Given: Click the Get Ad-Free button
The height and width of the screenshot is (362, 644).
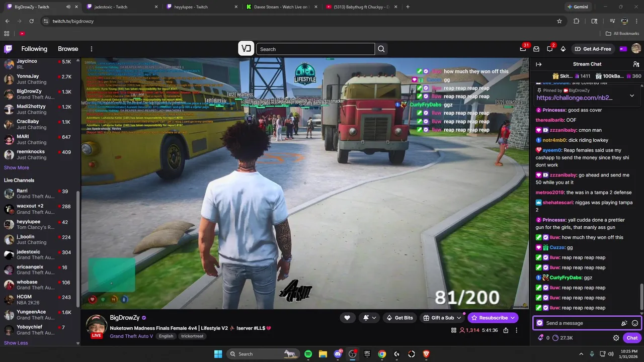Looking at the screenshot, I should click(x=593, y=49).
